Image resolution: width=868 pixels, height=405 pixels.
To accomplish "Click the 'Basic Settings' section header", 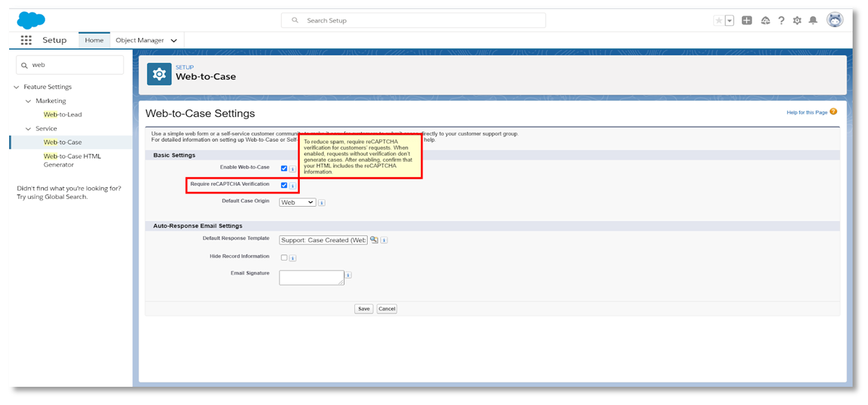I will 174,155.
